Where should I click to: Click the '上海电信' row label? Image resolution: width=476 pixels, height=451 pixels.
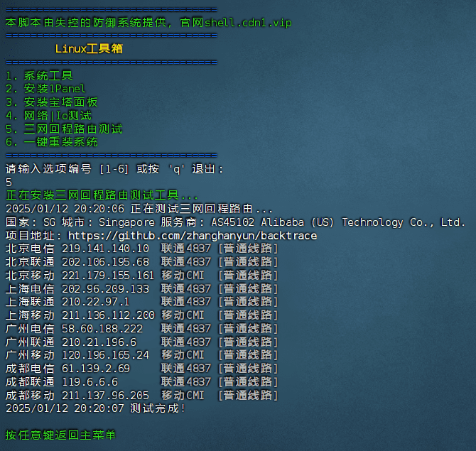(30, 289)
